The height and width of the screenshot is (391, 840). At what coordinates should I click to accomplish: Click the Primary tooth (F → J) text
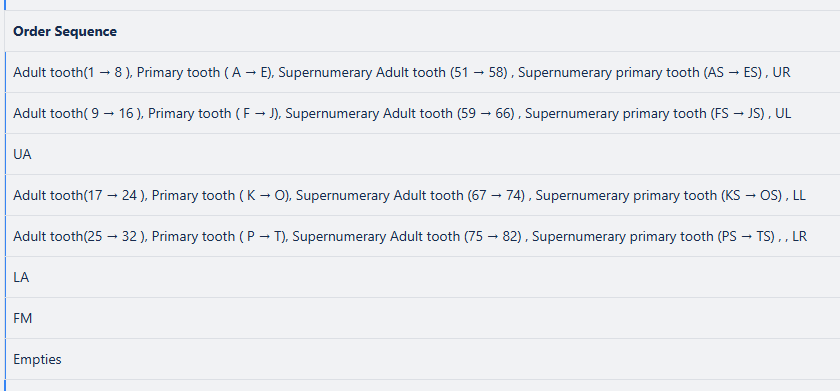(x=213, y=114)
